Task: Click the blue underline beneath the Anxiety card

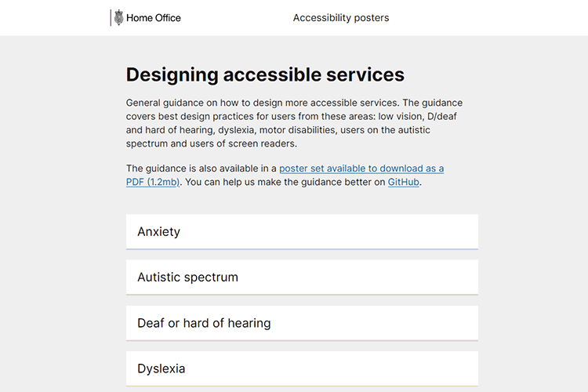Action: (302, 249)
